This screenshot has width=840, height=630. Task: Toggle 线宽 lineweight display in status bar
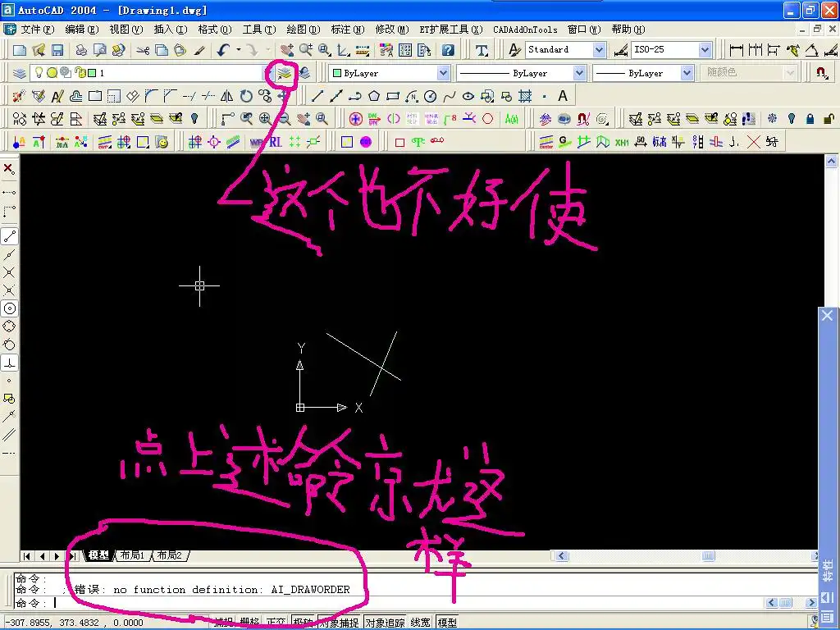pyautogui.click(x=421, y=623)
